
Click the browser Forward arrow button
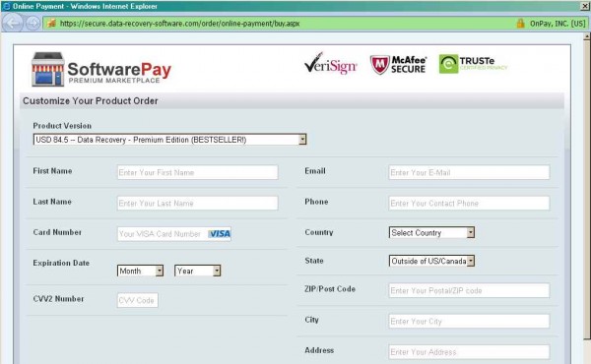[33, 24]
